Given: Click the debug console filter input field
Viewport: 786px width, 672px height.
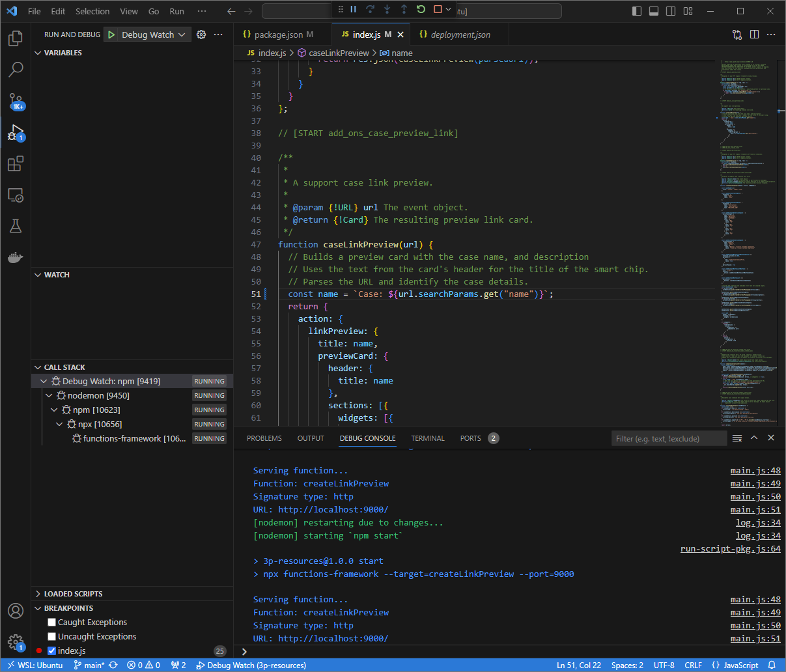Looking at the screenshot, I should click(669, 438).
